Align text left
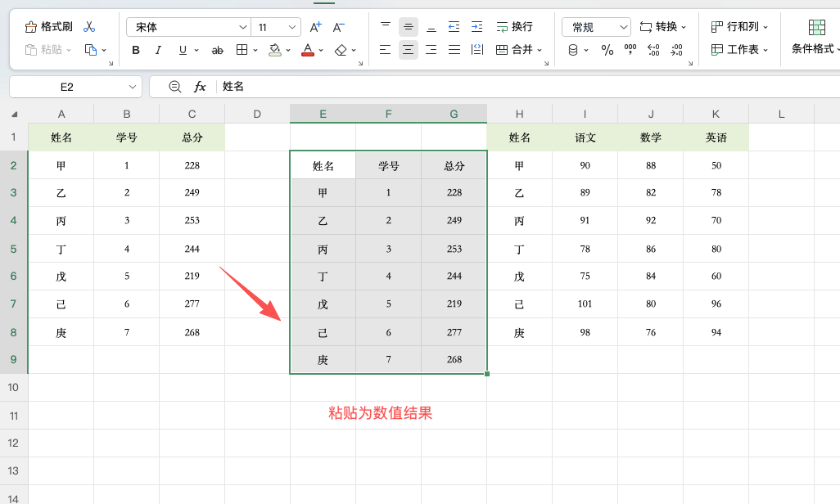The image size is (840, 504). [x=385, y=50]
